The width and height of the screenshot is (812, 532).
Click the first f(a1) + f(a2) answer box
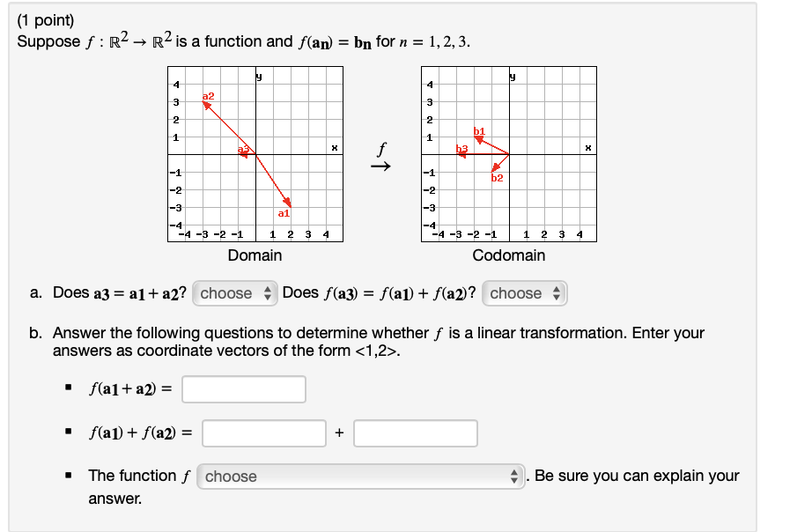(264, 432)
